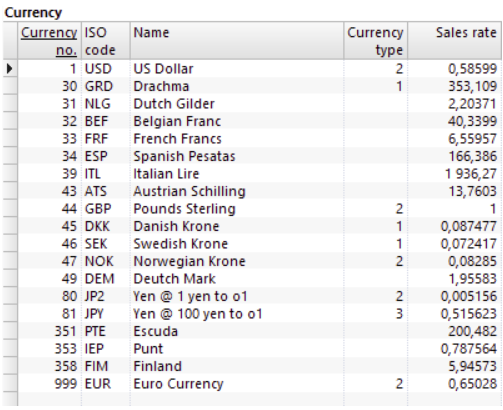Select the Yen @ 1 yen to o1 cell

(x=237, y=297)
